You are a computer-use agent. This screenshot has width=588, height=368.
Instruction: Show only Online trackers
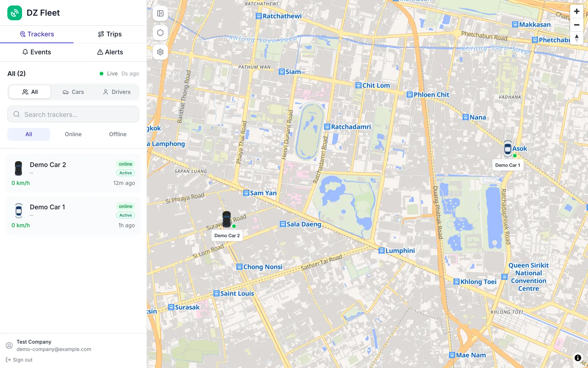73,134
